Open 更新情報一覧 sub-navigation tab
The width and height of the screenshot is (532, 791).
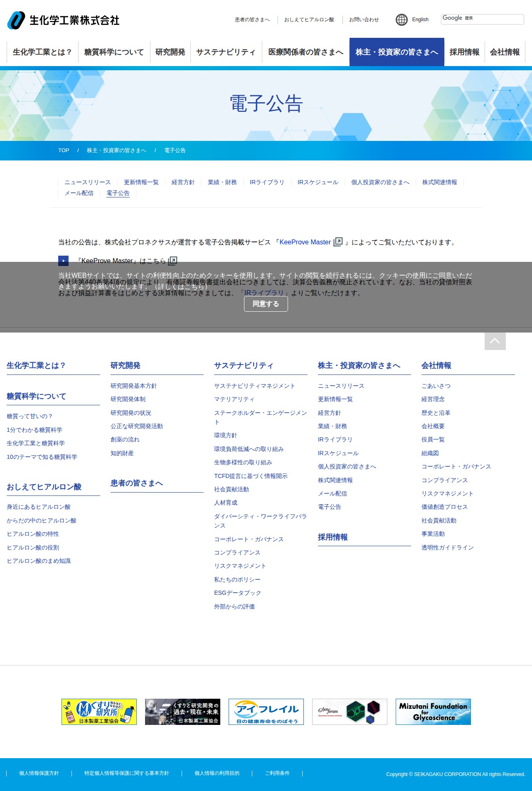[141, 182]
